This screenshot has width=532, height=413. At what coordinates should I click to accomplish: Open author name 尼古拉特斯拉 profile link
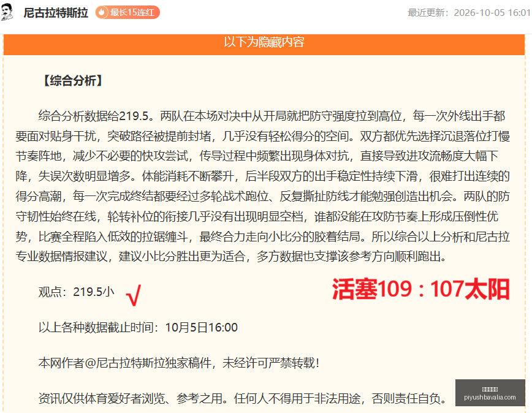pyautogui.click(x=56, y=13)
